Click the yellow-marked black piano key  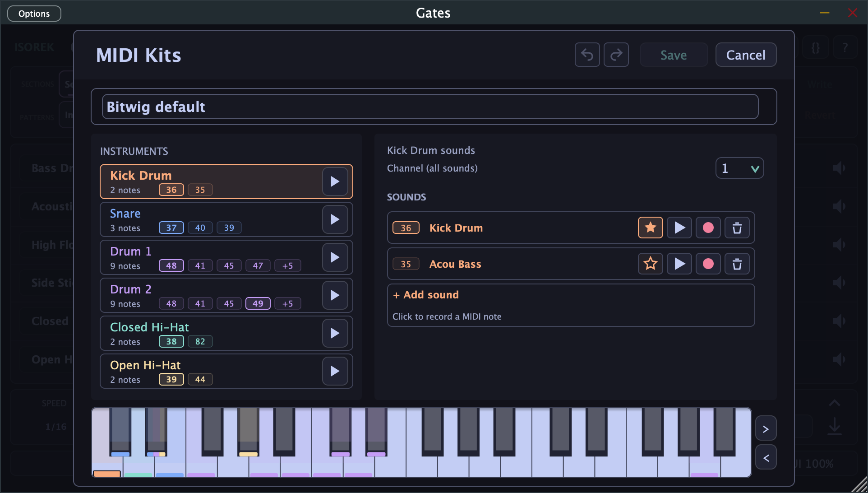point(248,431)
